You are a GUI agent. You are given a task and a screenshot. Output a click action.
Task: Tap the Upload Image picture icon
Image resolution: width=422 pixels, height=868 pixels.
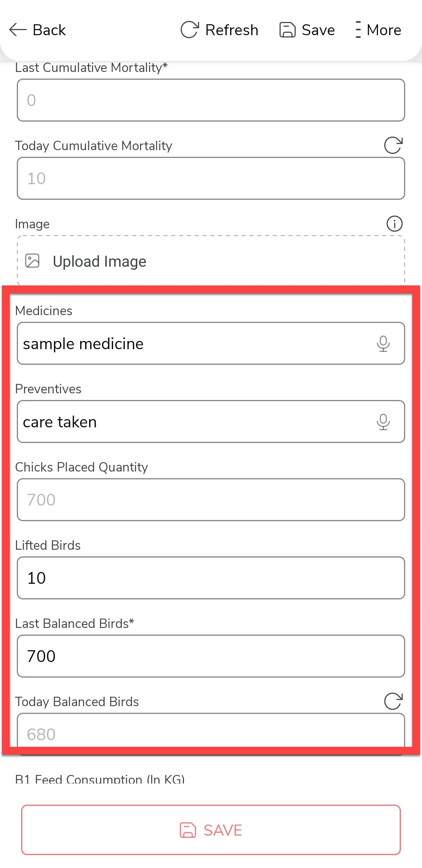pos(32,261)
